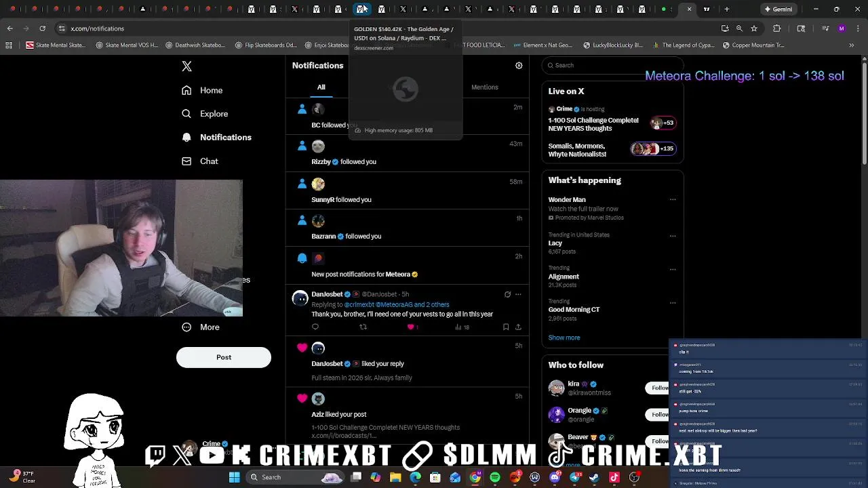Open Steam from the taskbar
The width and height of the screenshot is (868, 488).
coord(595,477)
